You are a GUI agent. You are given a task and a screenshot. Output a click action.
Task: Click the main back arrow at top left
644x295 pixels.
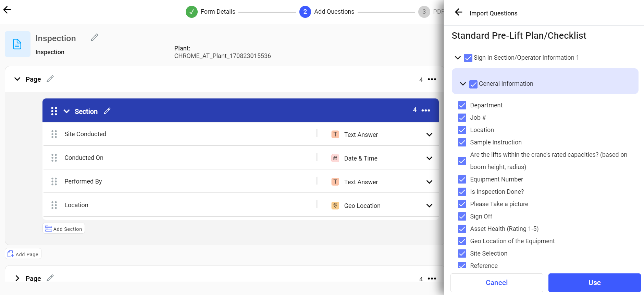coord(7,10)
